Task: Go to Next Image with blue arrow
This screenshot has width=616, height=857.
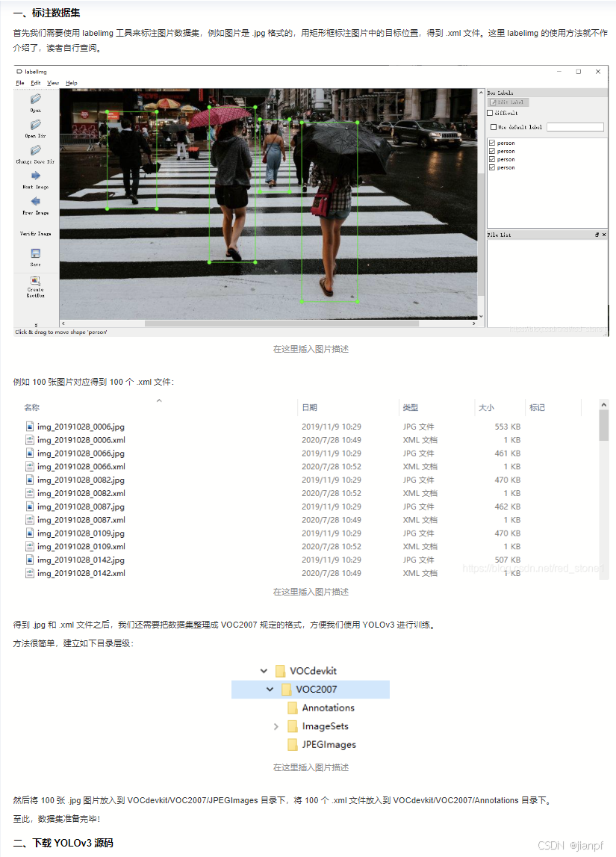Action: (36, 176)
